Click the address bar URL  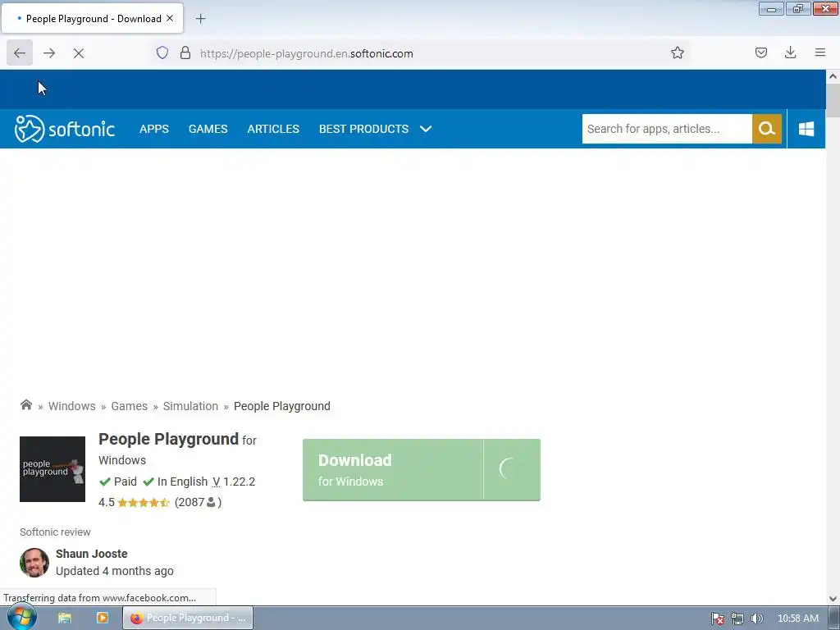[307, 53]
